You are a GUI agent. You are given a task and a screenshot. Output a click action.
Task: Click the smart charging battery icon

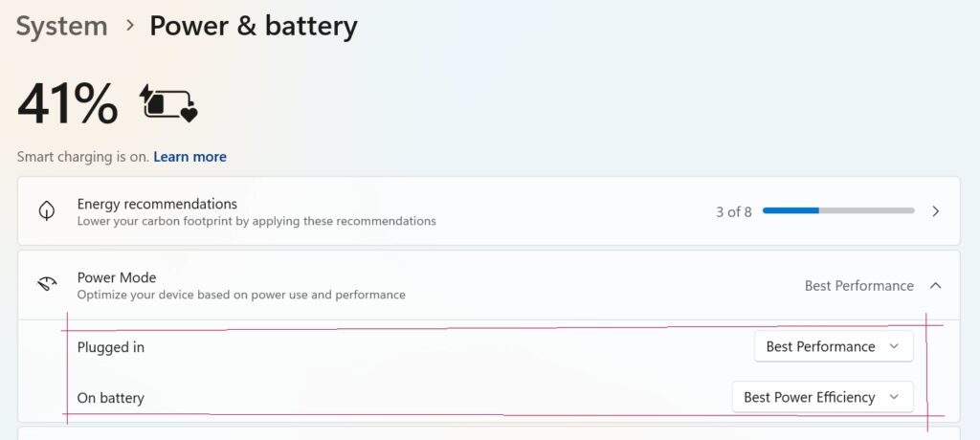[x=169, y=102]
